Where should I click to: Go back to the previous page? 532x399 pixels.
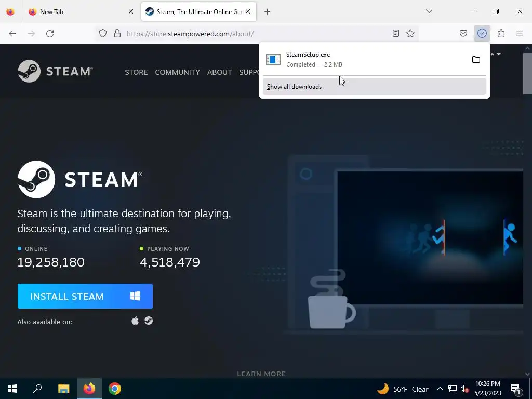point(12,34)
